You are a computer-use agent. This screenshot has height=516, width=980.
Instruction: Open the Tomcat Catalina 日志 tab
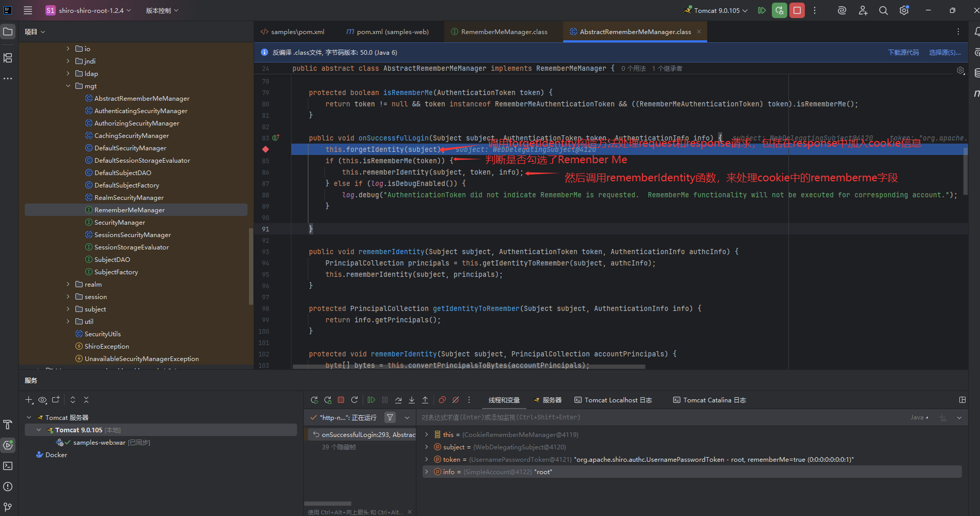click(x=710, y=400)
